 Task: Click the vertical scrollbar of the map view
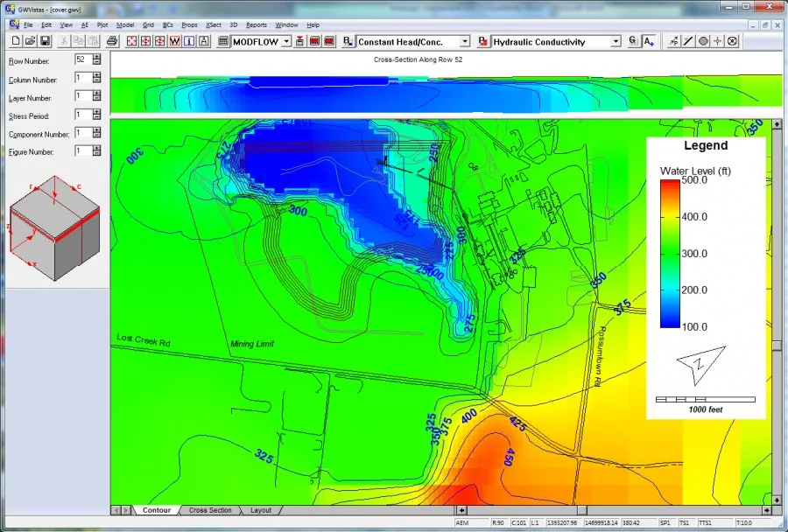pos(777,312)
